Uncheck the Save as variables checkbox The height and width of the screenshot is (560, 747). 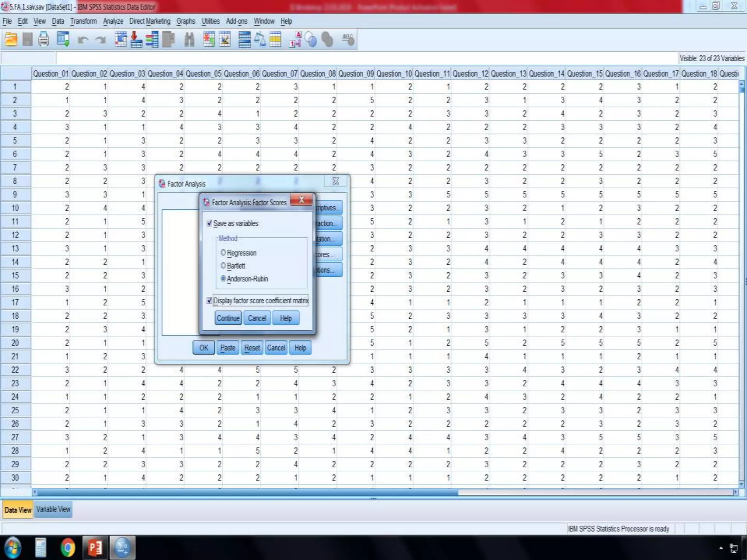pyautogui.click(x=209, y=223)
